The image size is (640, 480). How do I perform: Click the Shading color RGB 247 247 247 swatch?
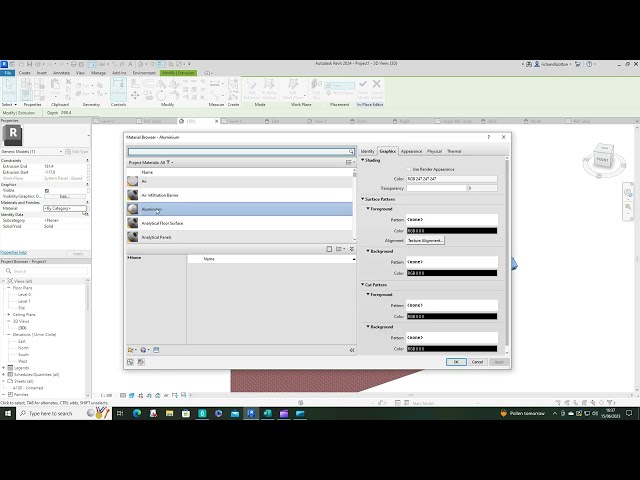[x=452, y=179]
